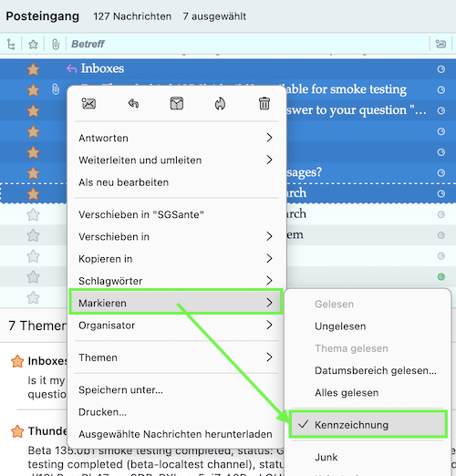The height and width of the screenshot is (476, 456).
Task: Click the '7 Themen' summary heading
Action: [x=37, y=326]
